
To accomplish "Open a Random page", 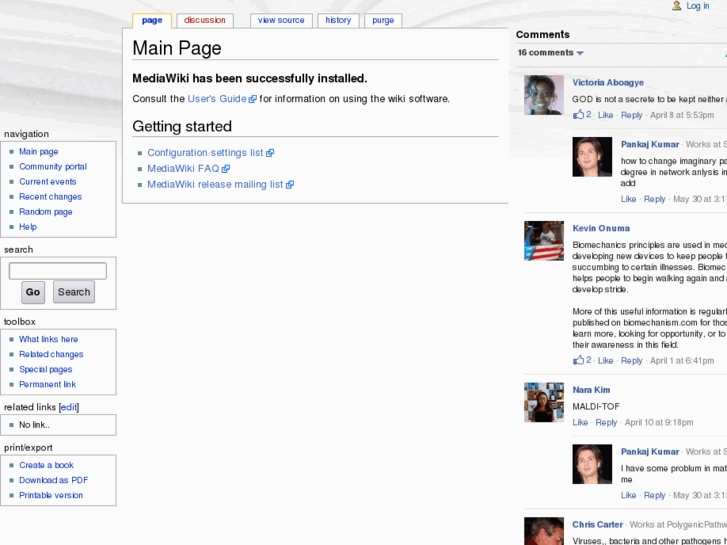I will [45, 212].
